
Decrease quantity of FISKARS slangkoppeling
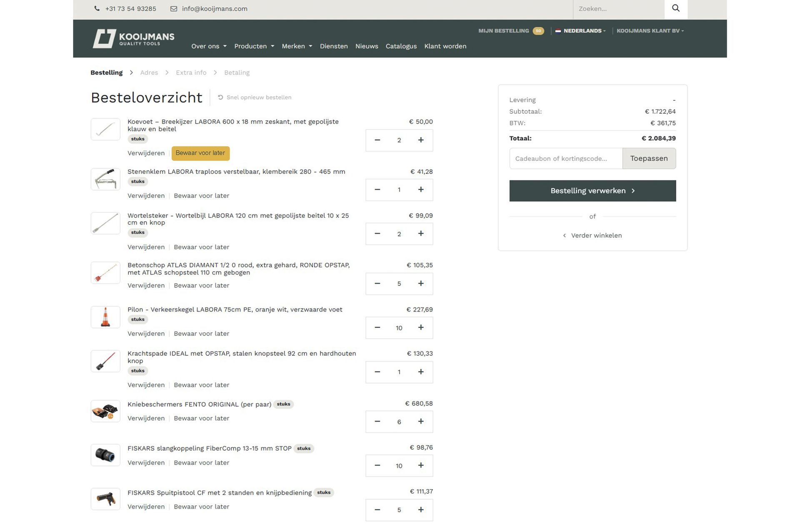pyautogui.click(x=377, y=466)
